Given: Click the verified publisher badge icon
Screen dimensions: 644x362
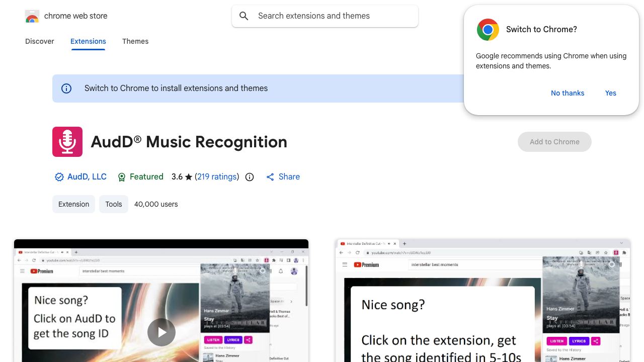Looking at the screenshot, I should pos(59,177).
